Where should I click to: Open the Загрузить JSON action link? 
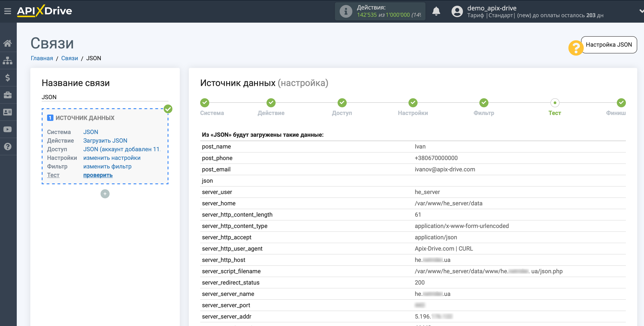[x=105, y=141]
